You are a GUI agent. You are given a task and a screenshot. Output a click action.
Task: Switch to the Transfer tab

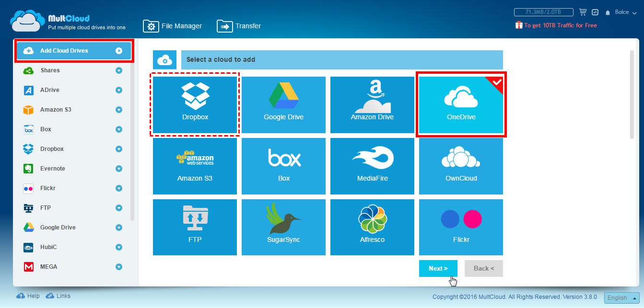(x=239, y=26)
